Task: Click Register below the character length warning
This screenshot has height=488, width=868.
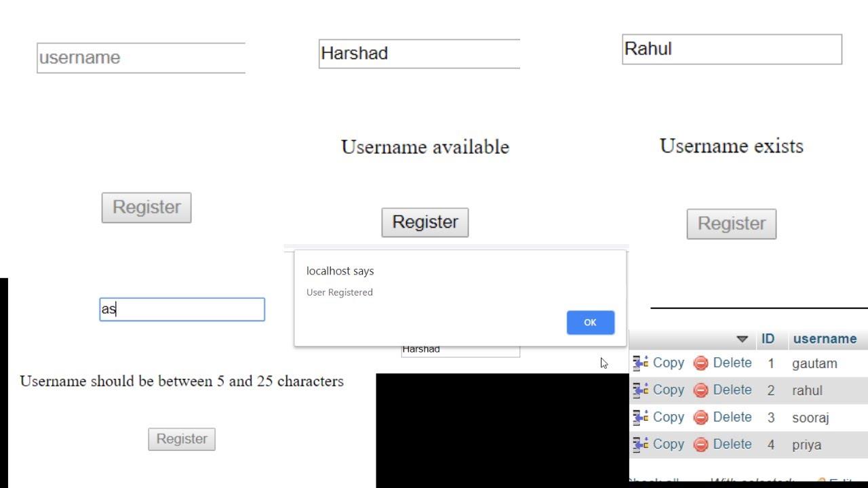Action: [x=182, y=439]
